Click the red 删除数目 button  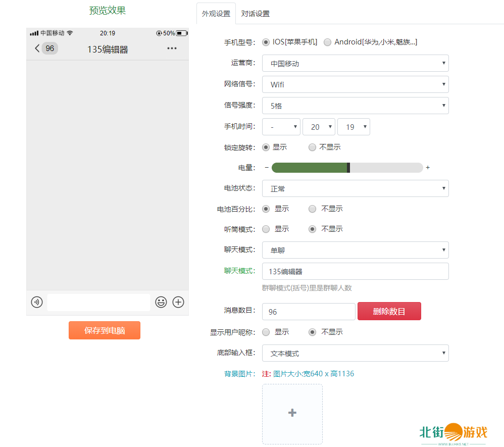[x=389, y=311]
